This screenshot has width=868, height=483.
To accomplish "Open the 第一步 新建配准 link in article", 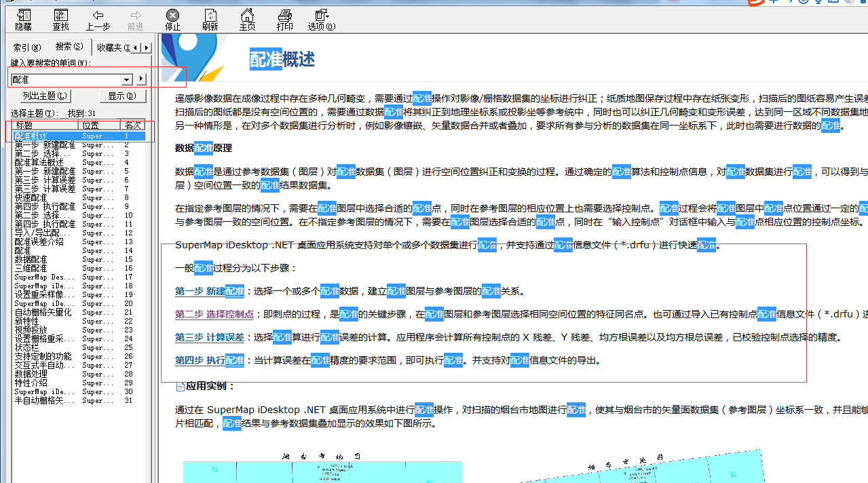I will coord(210,292).
